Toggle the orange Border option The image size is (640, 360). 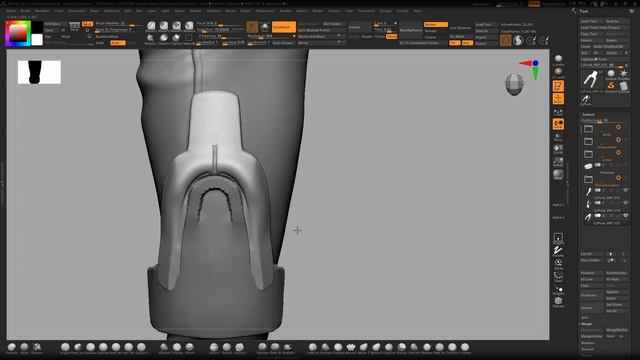436,24
